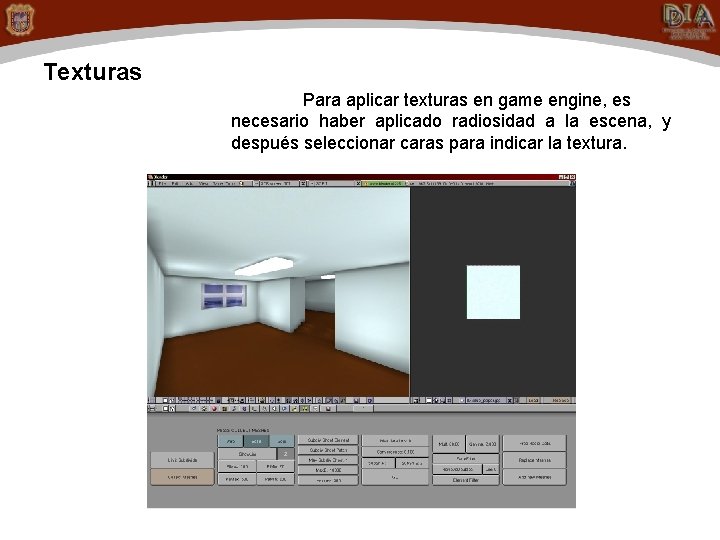Screen dimensions: 720x540
Task: Adjust the Convergence value field
Action: 395,452
